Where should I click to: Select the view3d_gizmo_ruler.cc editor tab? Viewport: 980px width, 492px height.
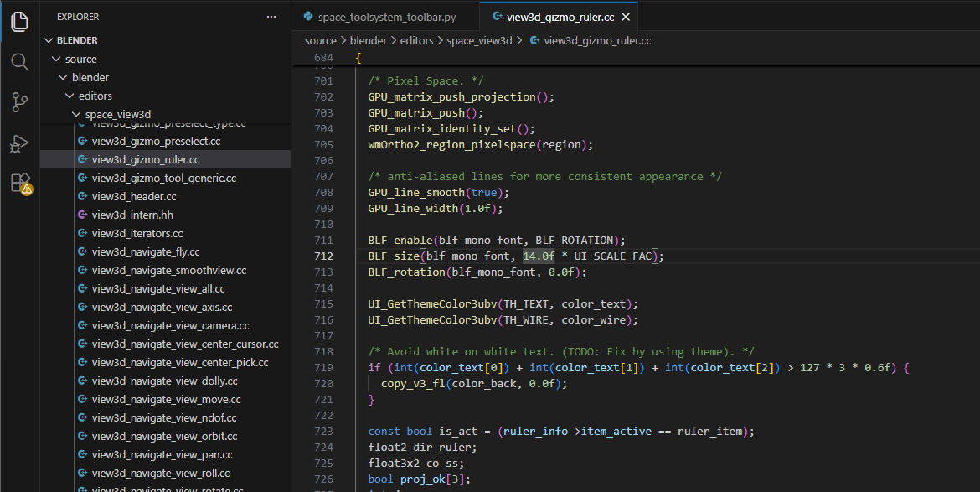tap(559, 17)
